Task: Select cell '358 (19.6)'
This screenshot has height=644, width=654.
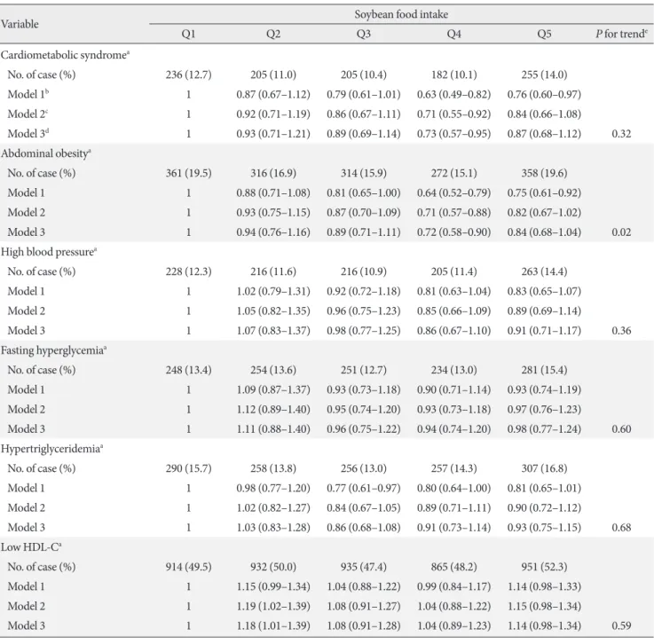Action: click(x=544, y=173)
